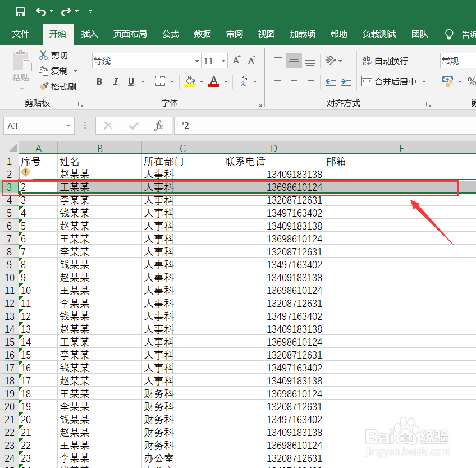Redo the last action

click(x=66, y=12)
